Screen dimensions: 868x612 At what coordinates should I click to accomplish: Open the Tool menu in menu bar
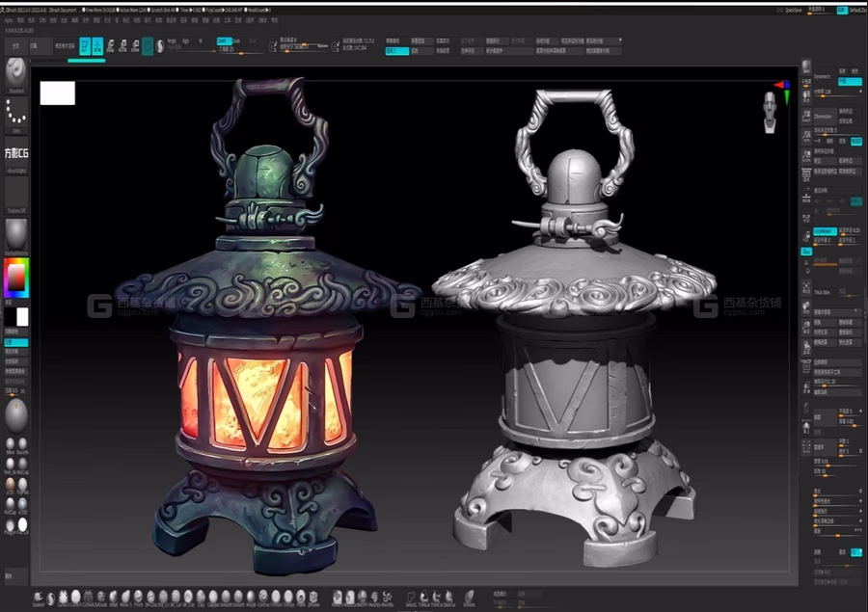pyautogui.click(x=229, y=20)
